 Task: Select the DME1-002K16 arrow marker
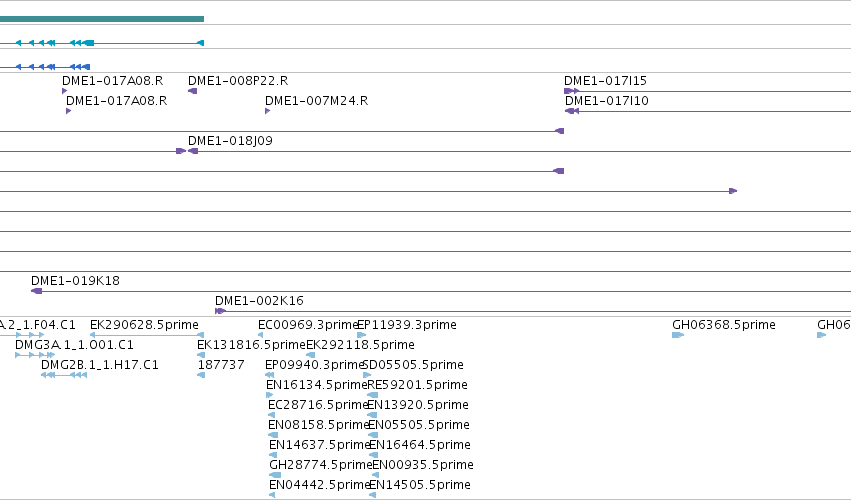(220, 312)
